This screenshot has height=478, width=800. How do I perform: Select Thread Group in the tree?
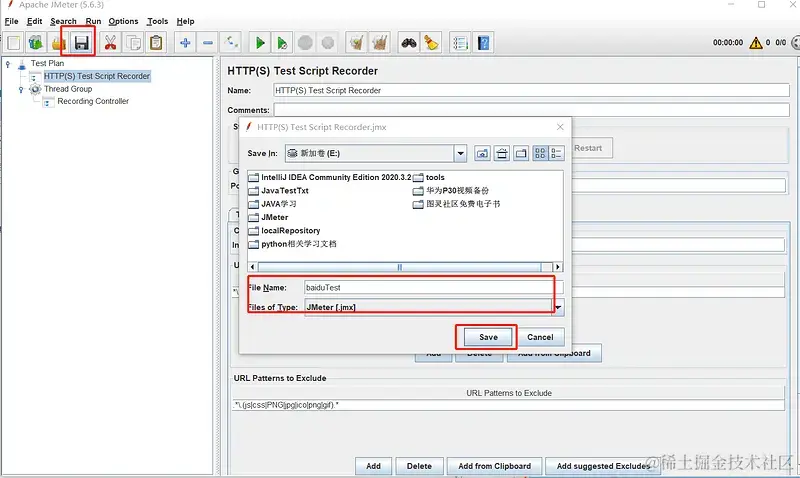coord(68,89)
